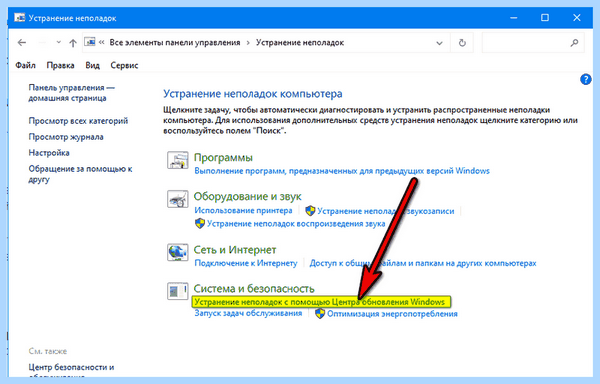Image resolution: width=600 pixels, height=384 pixels.
Task: Click the search magnifier icon
Action: [x=574, y=43]
